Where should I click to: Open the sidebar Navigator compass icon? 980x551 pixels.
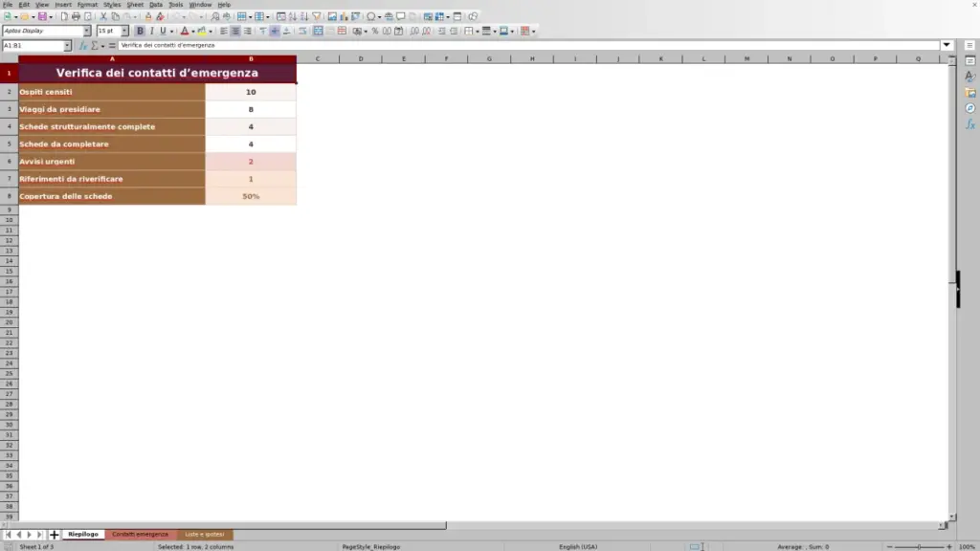point(970,109)
